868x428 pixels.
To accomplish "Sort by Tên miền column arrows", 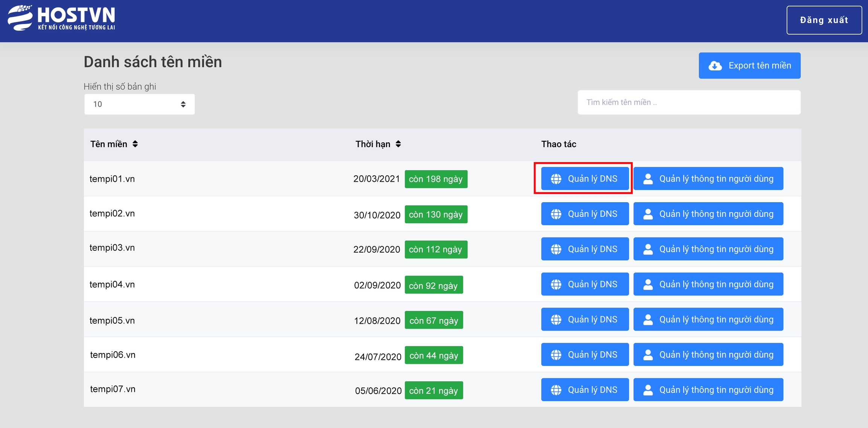I will 135,144.
